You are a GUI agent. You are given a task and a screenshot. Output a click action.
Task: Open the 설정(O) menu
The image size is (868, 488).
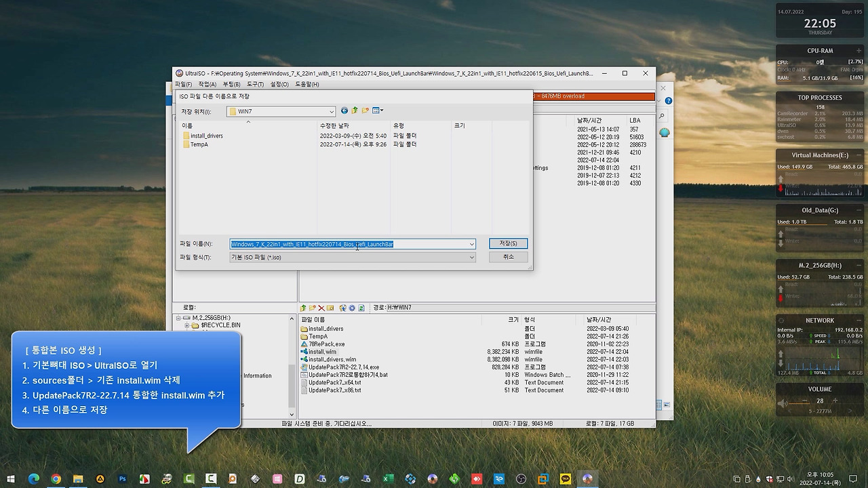click(279, 84)
